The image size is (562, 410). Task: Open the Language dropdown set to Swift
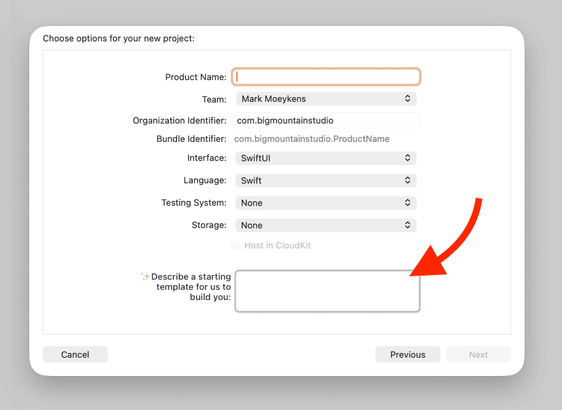click(326, 180)
